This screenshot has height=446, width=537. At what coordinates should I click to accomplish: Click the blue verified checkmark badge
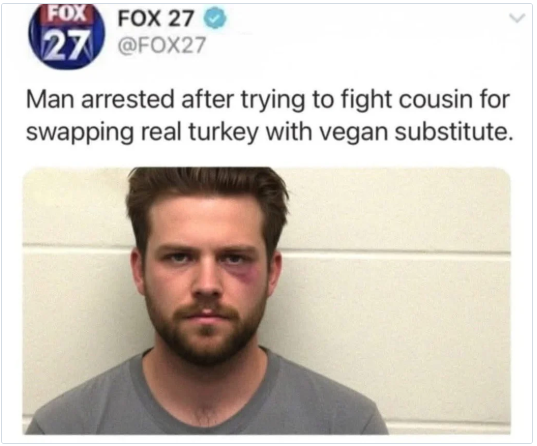[x=215, y=20]
